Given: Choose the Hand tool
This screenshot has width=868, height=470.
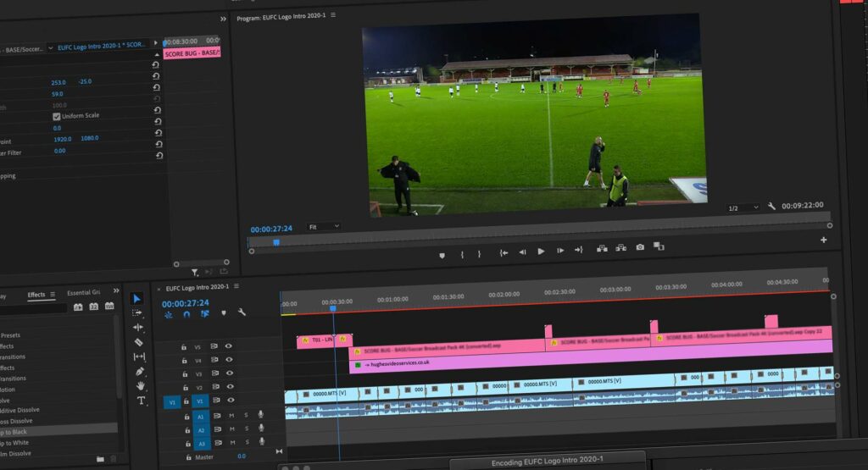Looking at the screenshot, I should coord(141,386).
